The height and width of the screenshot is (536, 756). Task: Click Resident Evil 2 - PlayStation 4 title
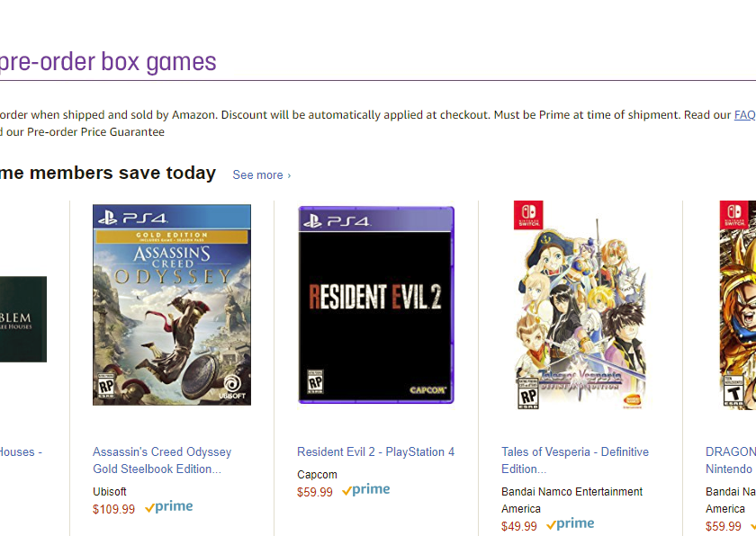(375, 451)
